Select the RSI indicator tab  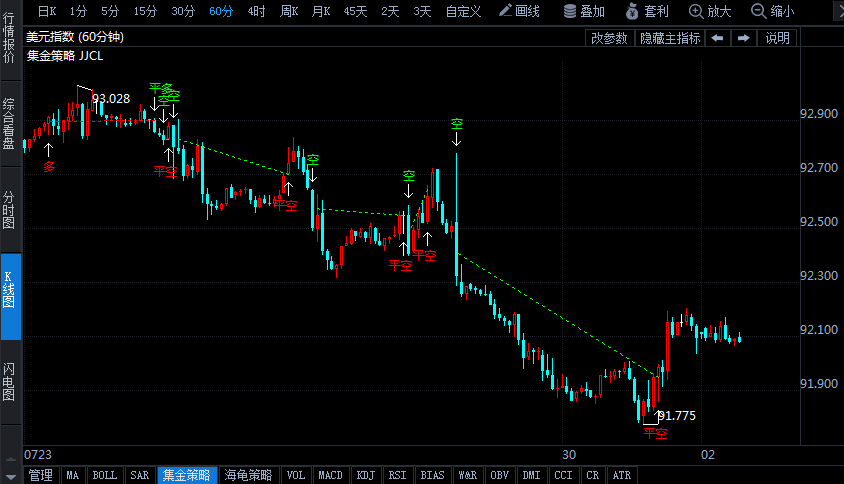[x=397, y=475]
